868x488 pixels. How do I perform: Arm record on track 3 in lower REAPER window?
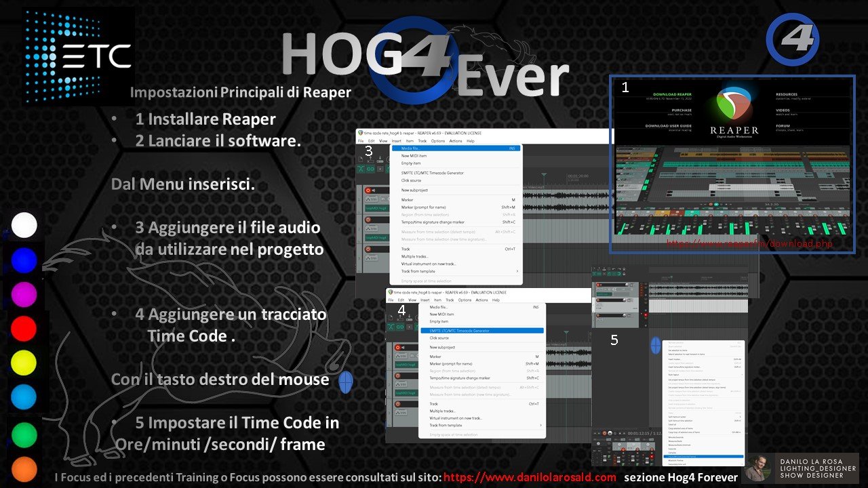tap(397, 405)
